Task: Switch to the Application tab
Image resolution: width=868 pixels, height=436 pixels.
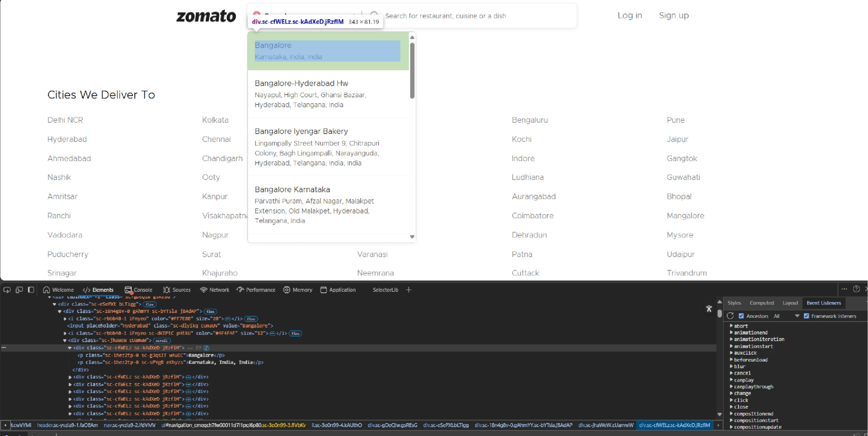Action: (338, 290)
